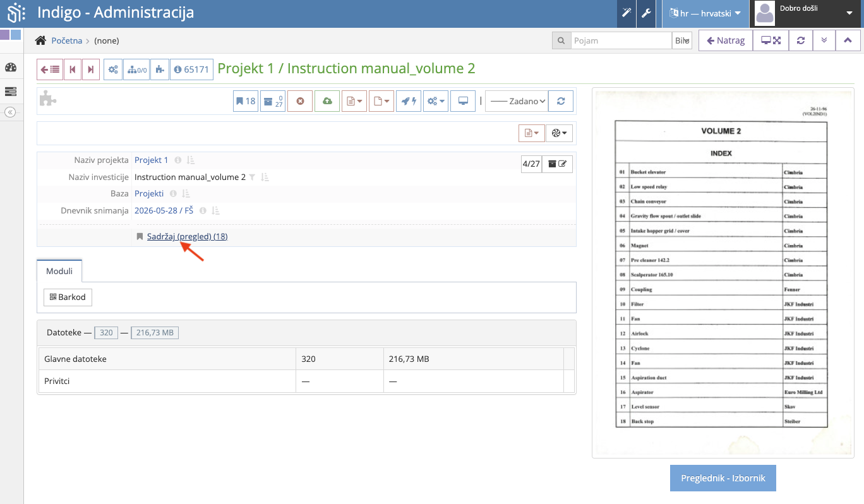Focus the Pojam search field
This screenshot has width=864, height=504.
[621, 40]
